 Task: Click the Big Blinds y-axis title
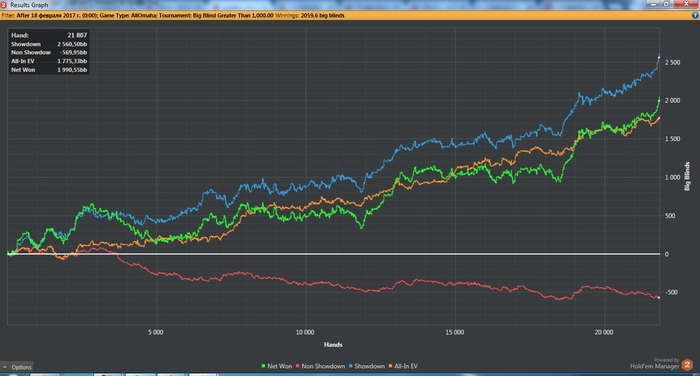click(x=687, y=176)
